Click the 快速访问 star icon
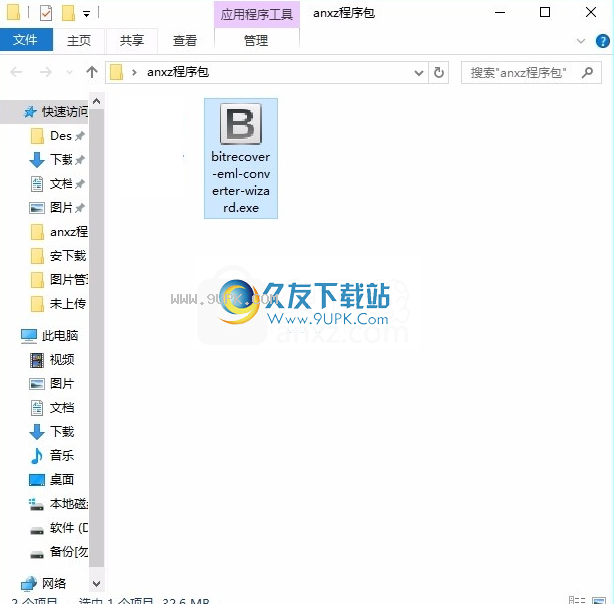 point(30,112)
